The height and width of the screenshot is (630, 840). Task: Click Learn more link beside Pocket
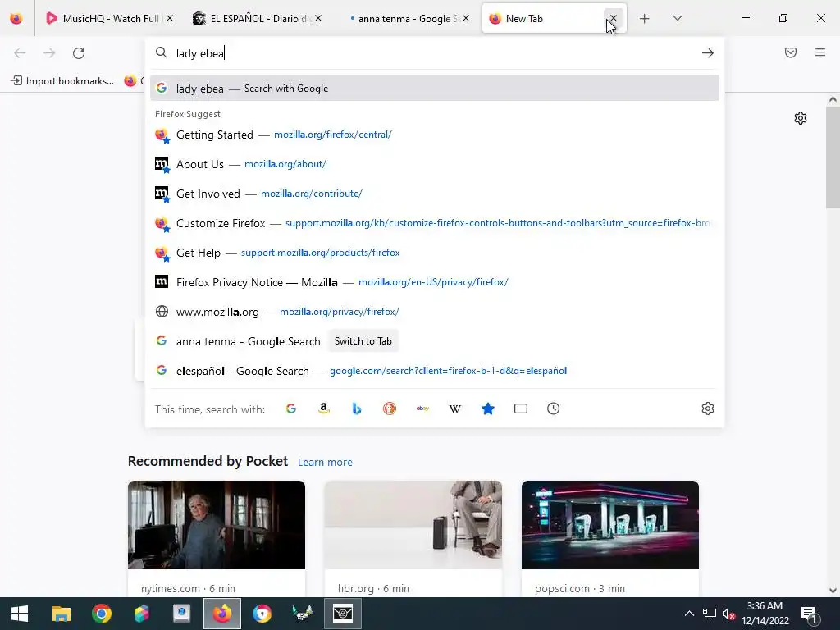[325, 463]
